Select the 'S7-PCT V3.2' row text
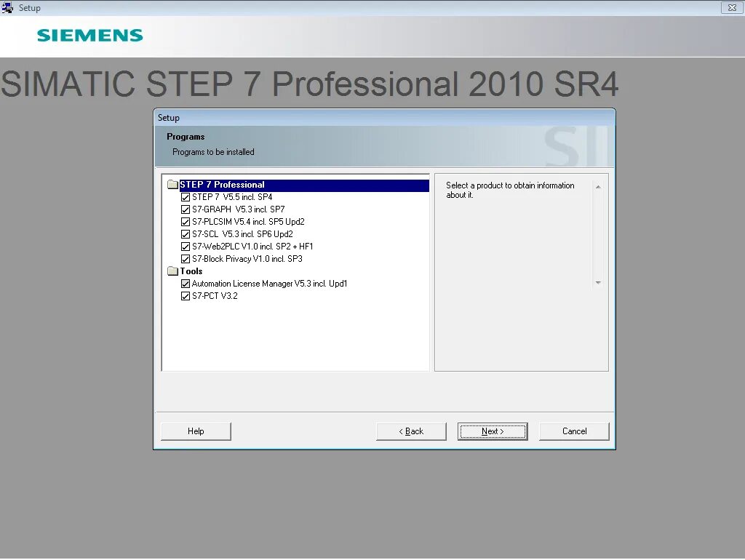Image resolution: width=745 pixels, height=560 pixels. coord(215,296)
